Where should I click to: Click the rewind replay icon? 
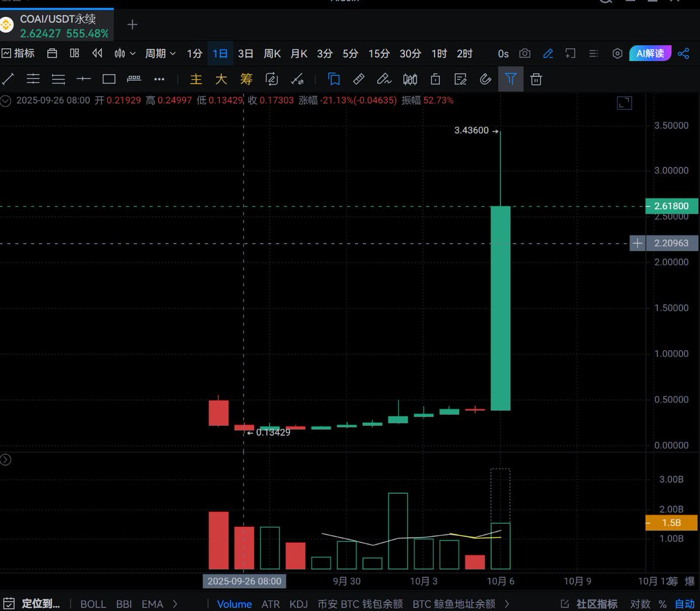pos(97,54)
